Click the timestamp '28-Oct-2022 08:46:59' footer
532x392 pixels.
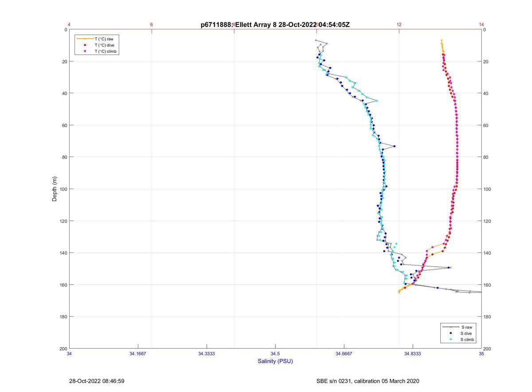click(x=97, y=381)
